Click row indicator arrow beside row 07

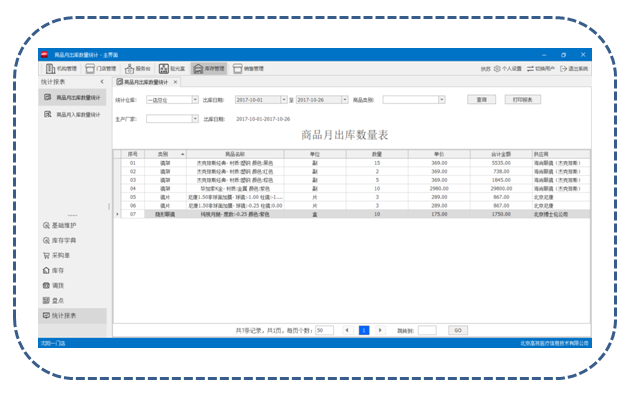pyautogui.click(x=117, y=214)
